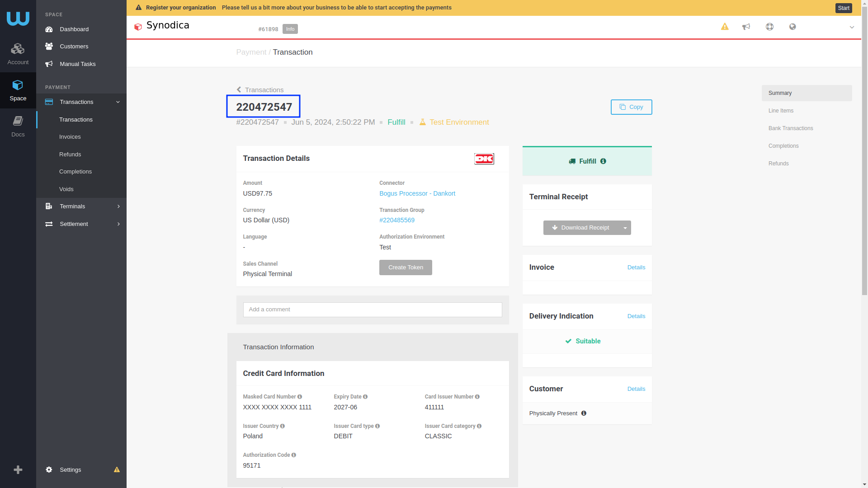The height and width of the screenshot is (488, 868).
Task: Click the Fulfill status label under heading
Action: pyautogui.click(x=396, y=122)
